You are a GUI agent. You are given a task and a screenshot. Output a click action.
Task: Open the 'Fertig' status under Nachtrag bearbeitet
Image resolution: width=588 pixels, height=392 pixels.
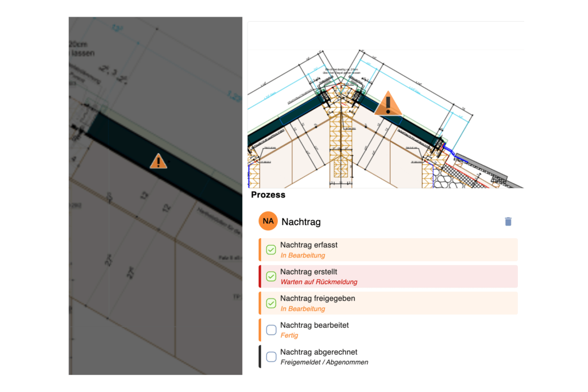coord(289,336)
